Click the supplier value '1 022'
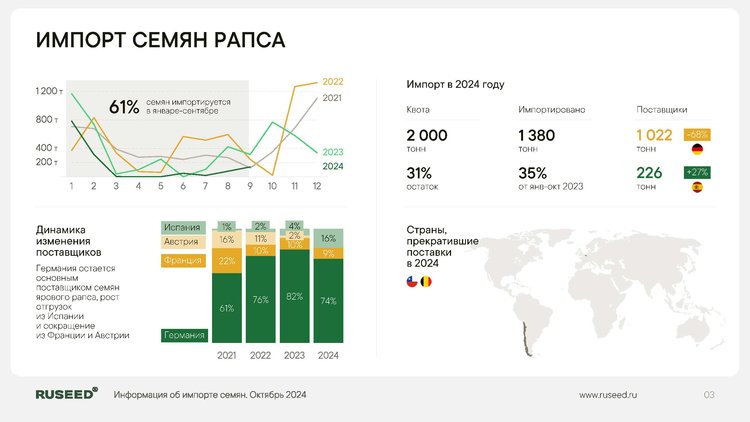The image size is (750, 422). pos(654,135)
